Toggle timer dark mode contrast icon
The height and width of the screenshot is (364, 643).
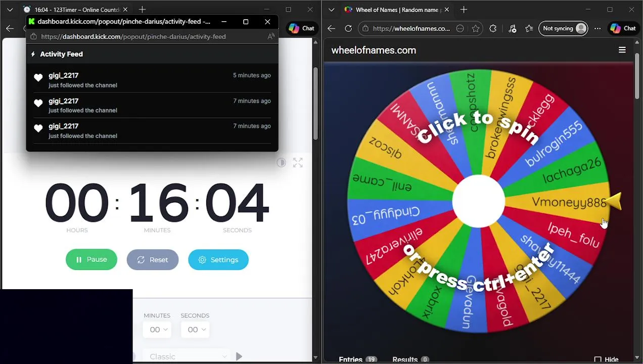pyautogui.click(x=281, y=162)
